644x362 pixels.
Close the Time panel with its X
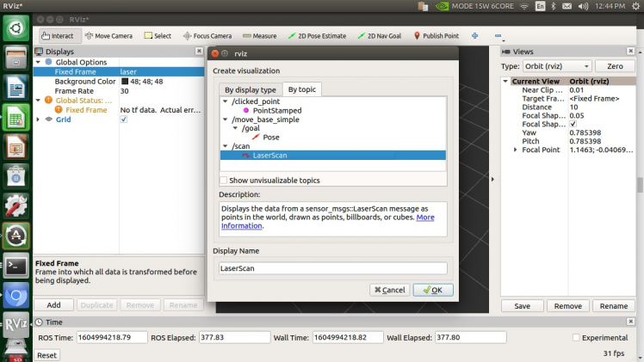coord(630,322)
